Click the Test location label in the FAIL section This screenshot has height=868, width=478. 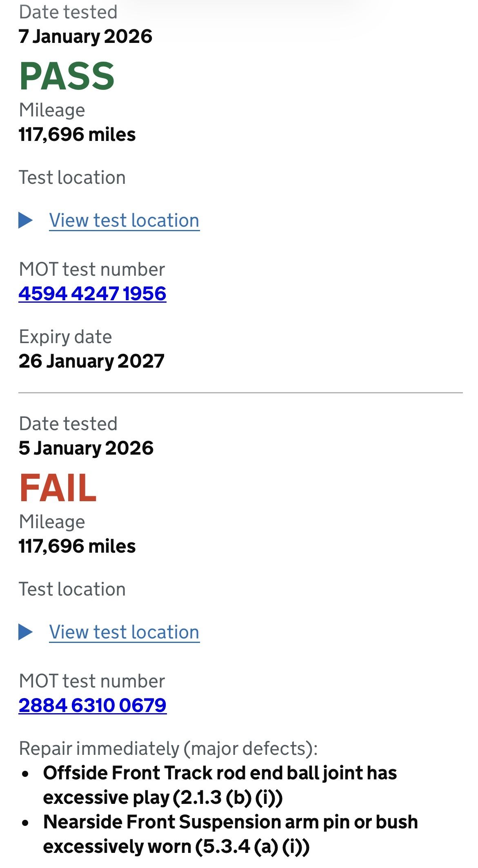(72, 589)
